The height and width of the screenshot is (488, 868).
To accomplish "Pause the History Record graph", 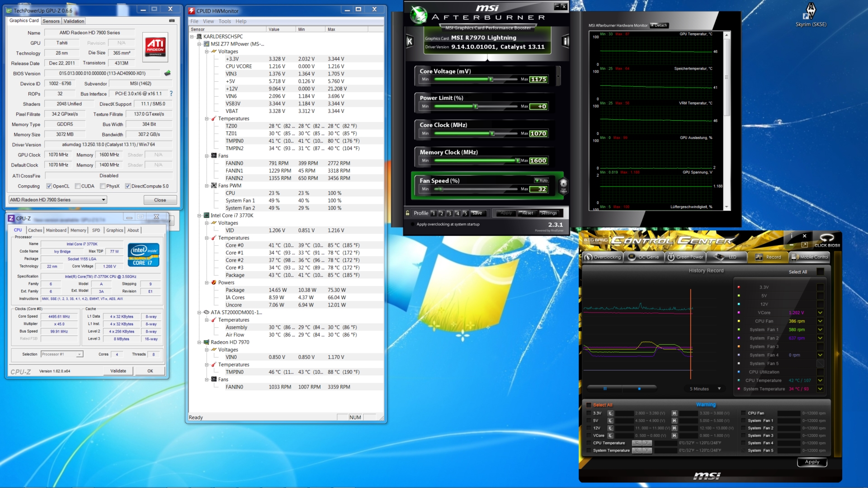I will click(605, 389).
